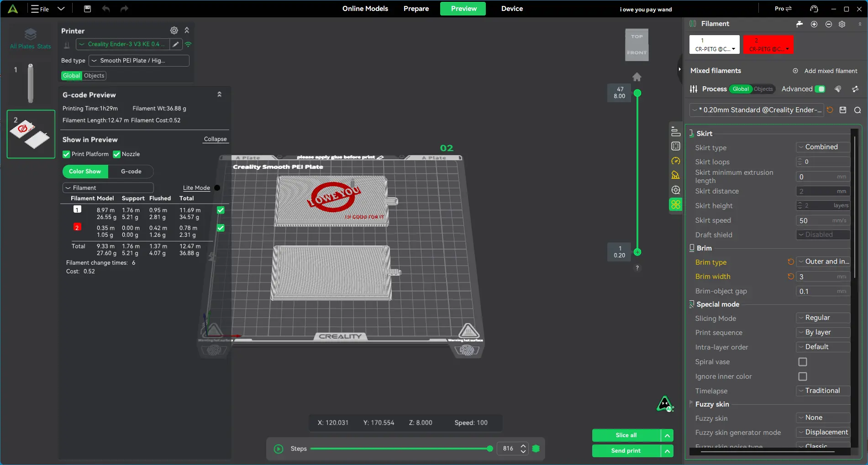The image size is (868, 465).
Task: Search process settings with magnifier icon
Action: click(857, 110)
